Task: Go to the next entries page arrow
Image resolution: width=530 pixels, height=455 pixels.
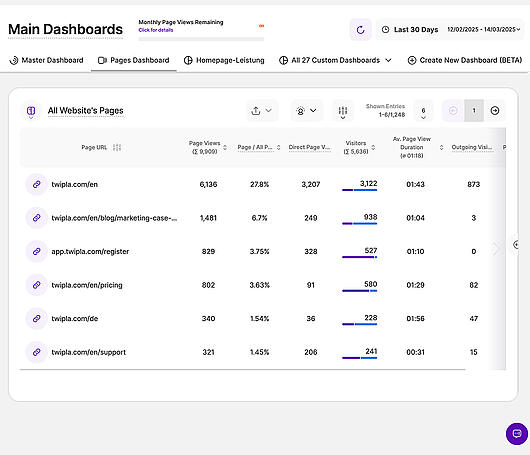Action: (495, 111)
